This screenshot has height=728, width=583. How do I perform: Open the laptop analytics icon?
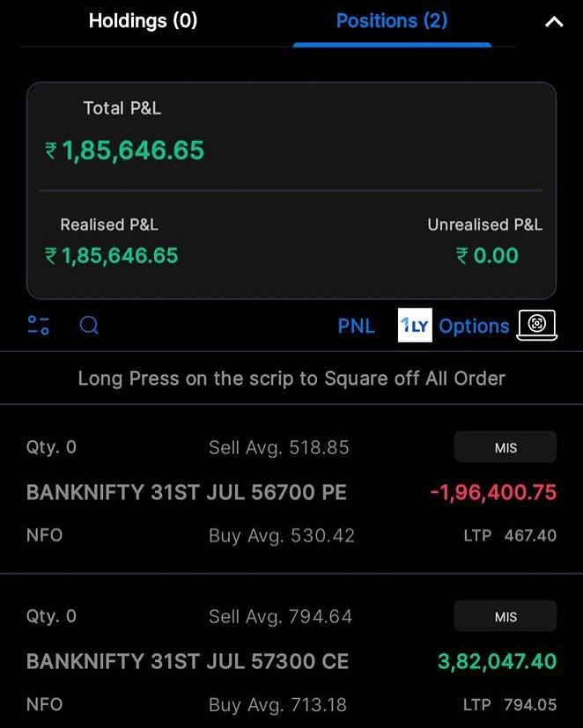537,325
